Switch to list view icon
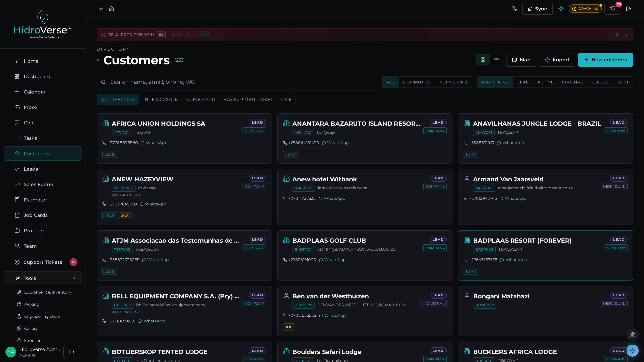Image resolution: width=644 pixels, height=362 pixels. click(496, 60)
